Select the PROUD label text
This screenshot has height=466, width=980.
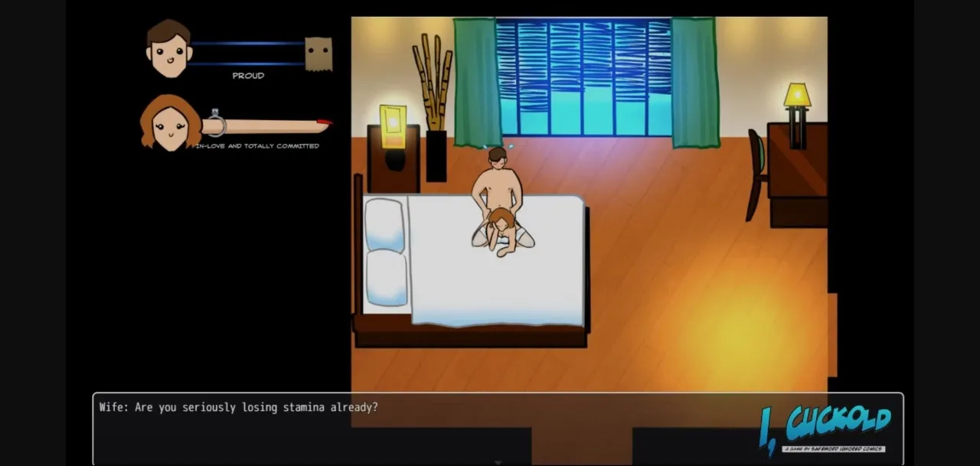click(x=247, y=75)
